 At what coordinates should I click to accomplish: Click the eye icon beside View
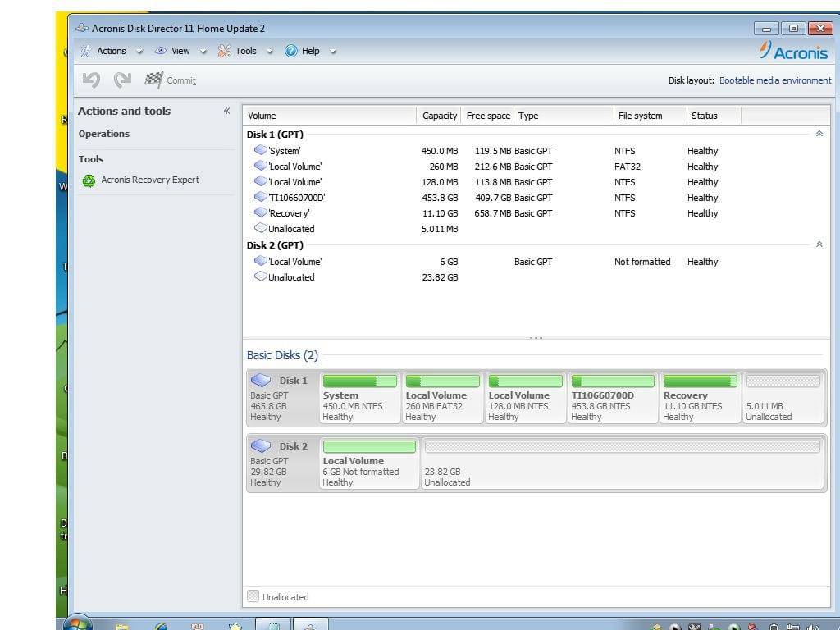160,51
